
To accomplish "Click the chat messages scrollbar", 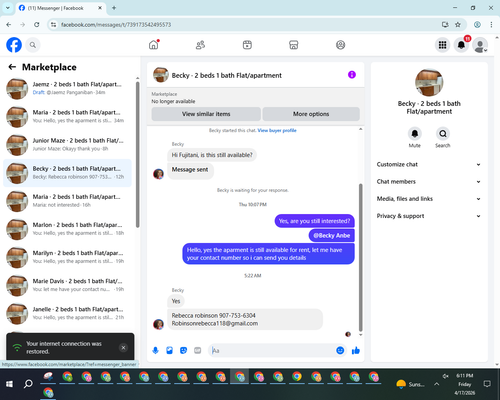I will (x=360, y=258).
